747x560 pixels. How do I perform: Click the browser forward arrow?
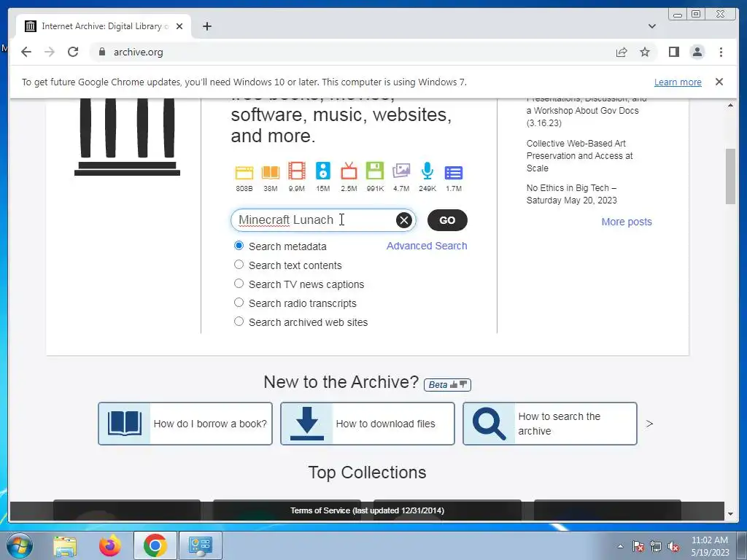[50, 52]
